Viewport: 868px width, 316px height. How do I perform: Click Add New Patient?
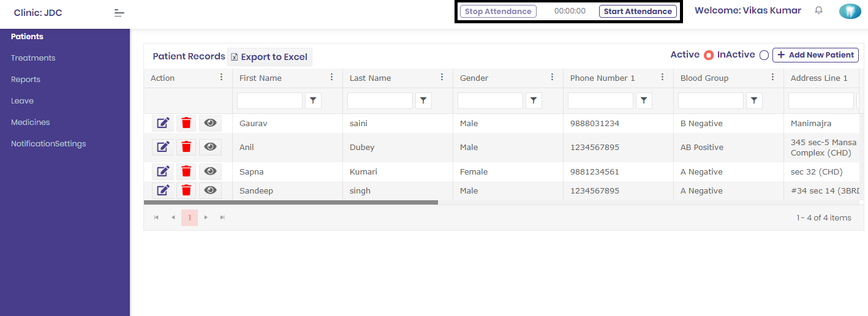pos(815,55)
